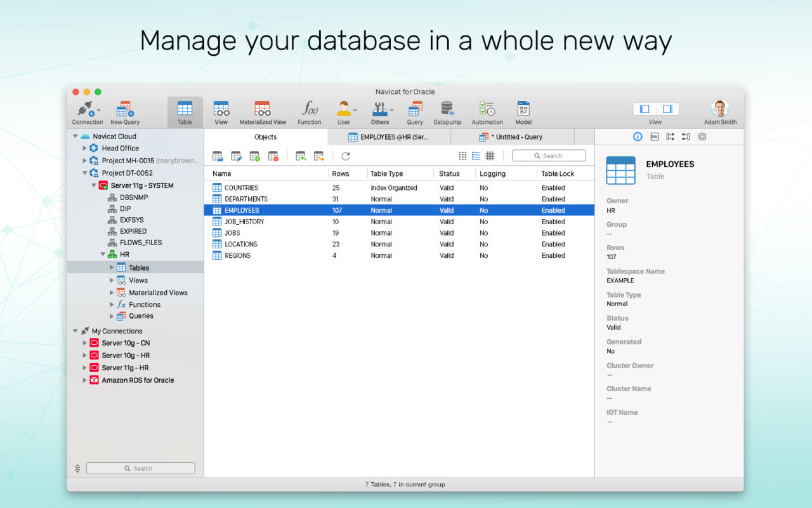
Task: Click the Export Wizard icon
Action: (319, 156)
